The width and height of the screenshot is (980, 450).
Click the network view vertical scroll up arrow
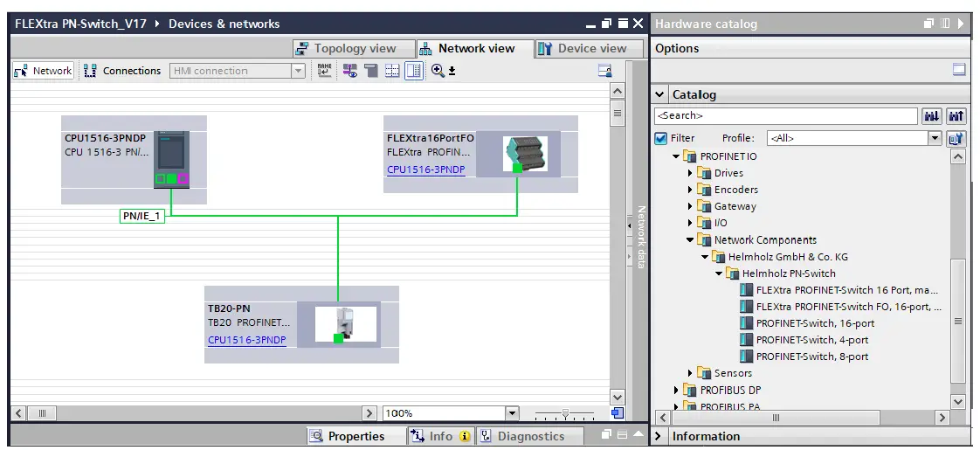[618, 91]
